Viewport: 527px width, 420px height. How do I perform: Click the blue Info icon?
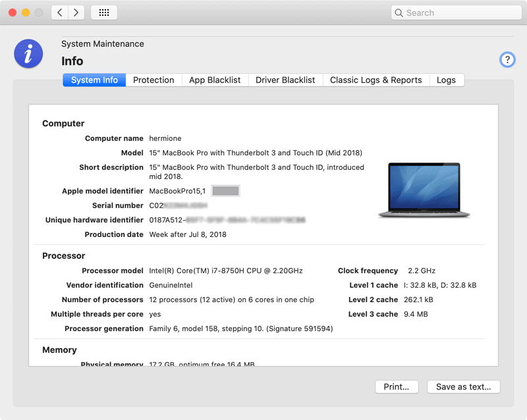[28, 54]
